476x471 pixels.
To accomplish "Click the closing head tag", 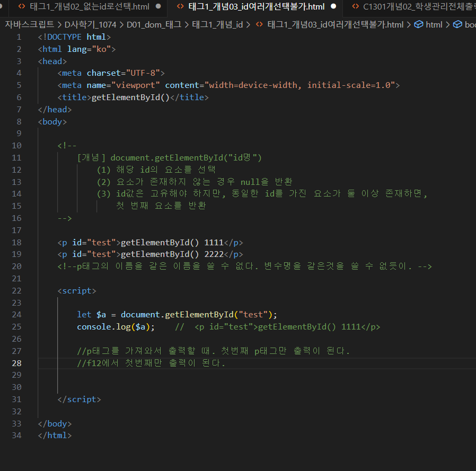I will pyautogui.click(x=55, y=110).
